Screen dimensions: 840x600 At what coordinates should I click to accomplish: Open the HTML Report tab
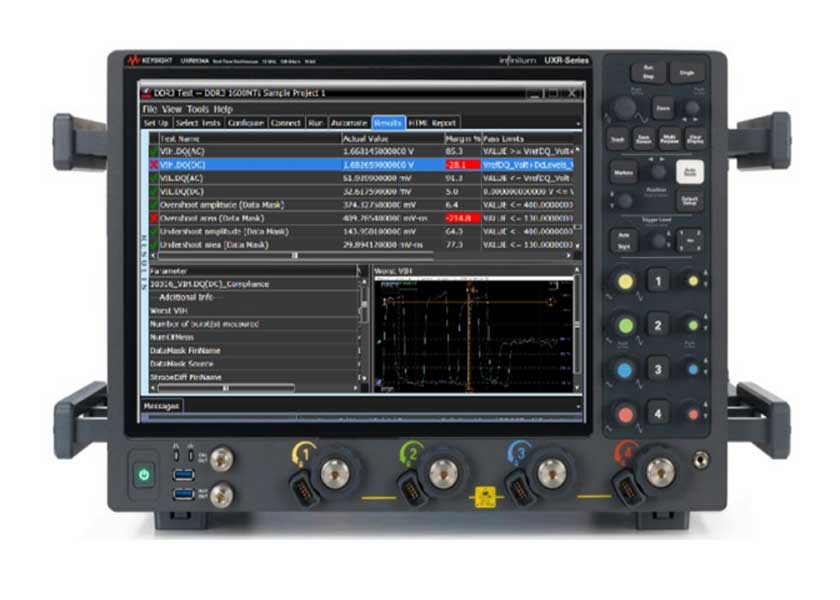[x=432, y=123]
